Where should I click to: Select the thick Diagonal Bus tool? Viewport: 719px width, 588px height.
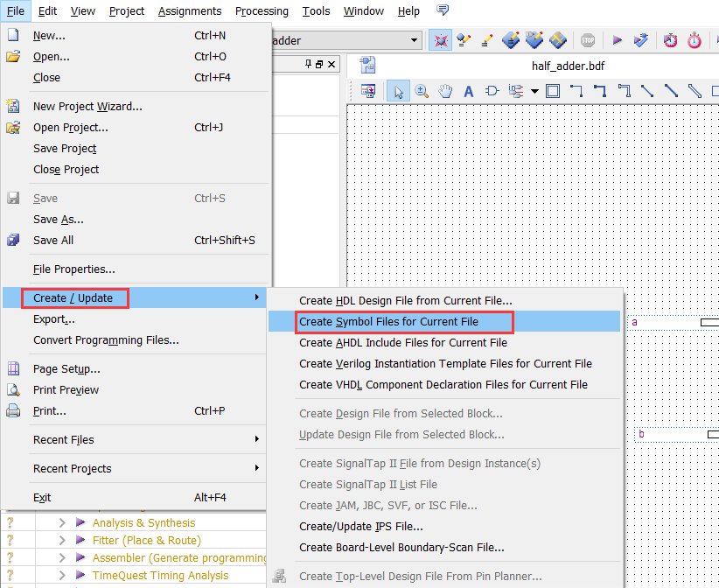(671, 91)
